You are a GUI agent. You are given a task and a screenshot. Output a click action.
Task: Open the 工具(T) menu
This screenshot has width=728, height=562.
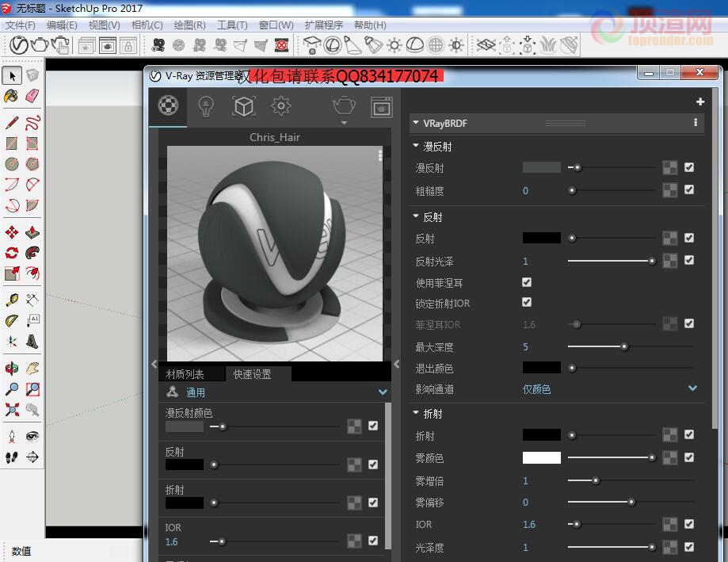coord(232,25)
